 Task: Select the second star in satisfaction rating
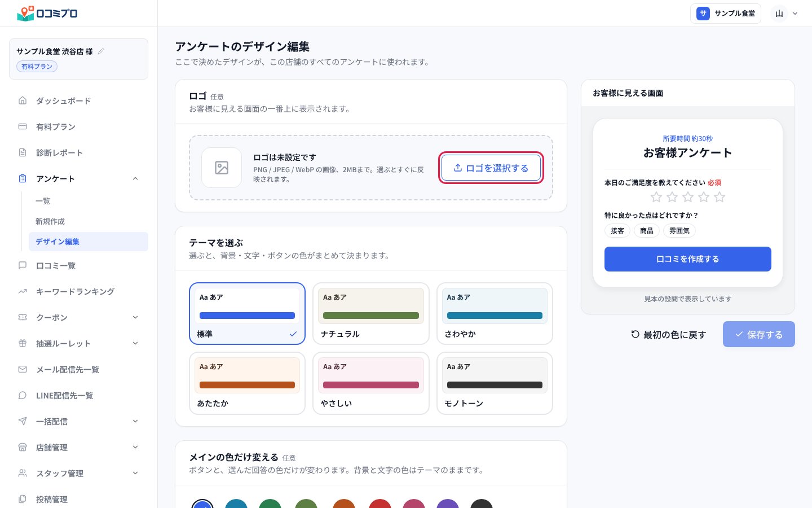(x=672, y=197)
